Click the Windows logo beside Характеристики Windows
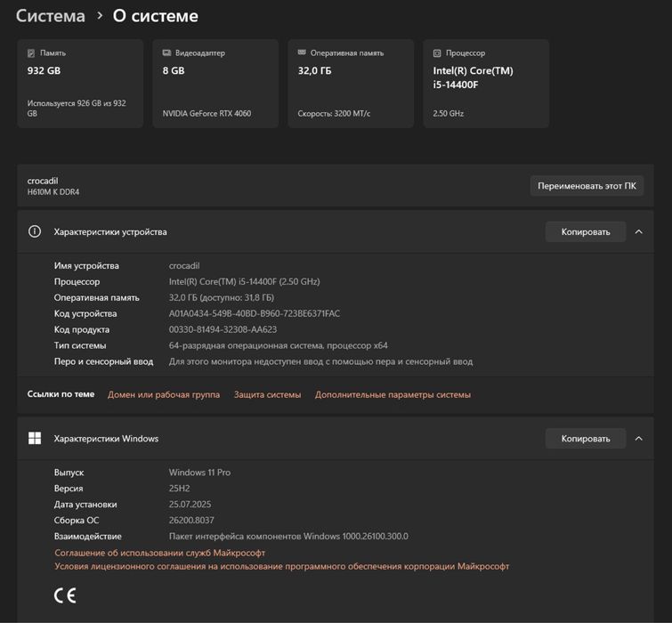Viewport: 672px width, 623px height. click(35, 439)
